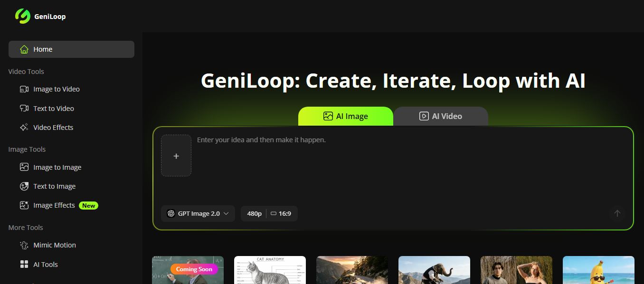Open the mountain sunset landscape thumbnail
This screenshot has height=284, width=644.
click(x=352, y=270)
